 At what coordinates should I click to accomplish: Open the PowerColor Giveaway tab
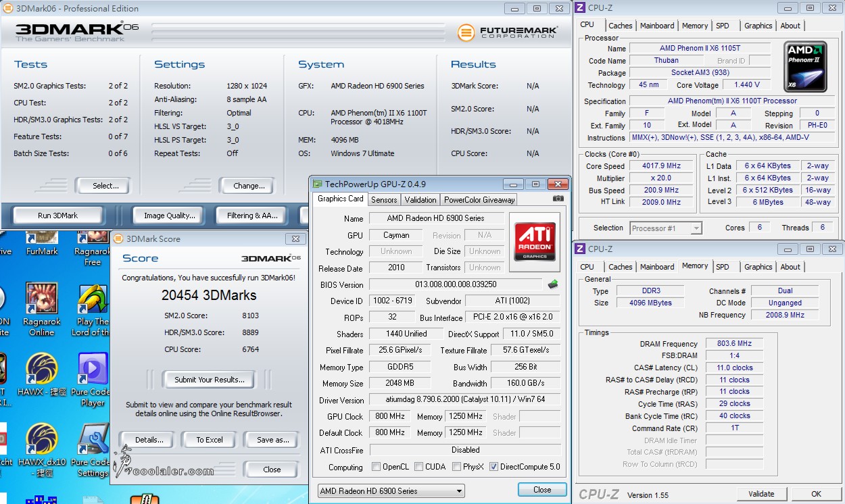pyautogui.click(x=479, y=199)
